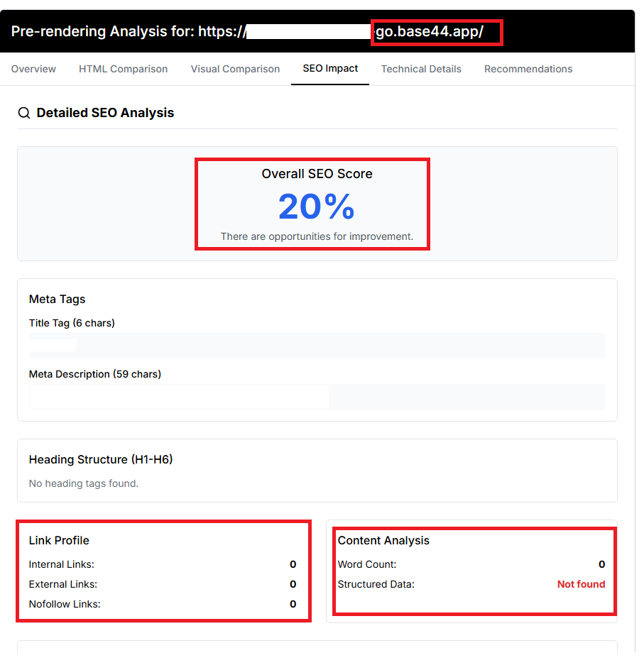
Task: Click the Word Count zero value
Action: (x=602, y=564)
